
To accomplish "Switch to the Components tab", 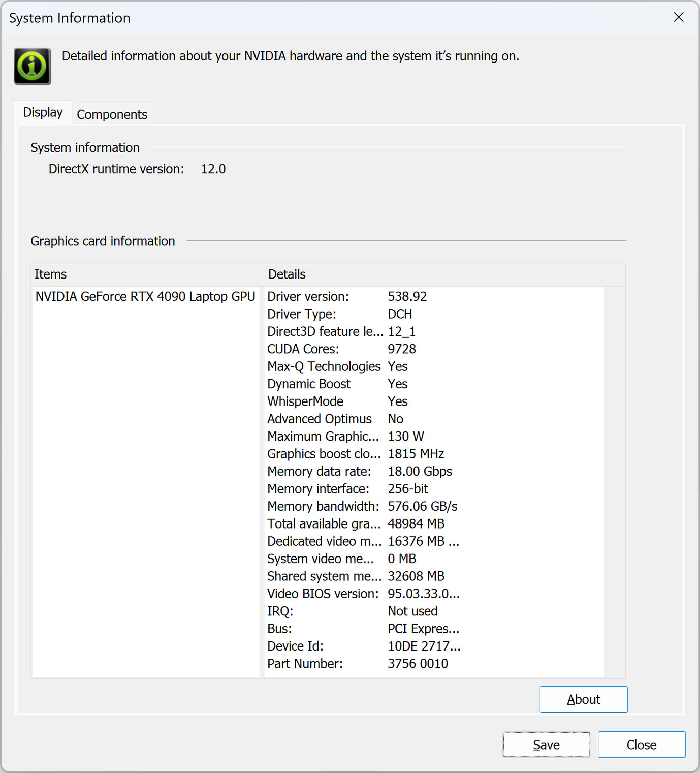I will [112, 114].
